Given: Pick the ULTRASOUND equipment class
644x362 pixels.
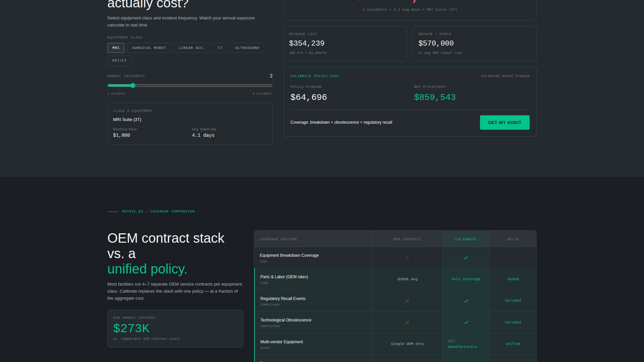Looking at the screenshot, I should [x=247, y=48].
